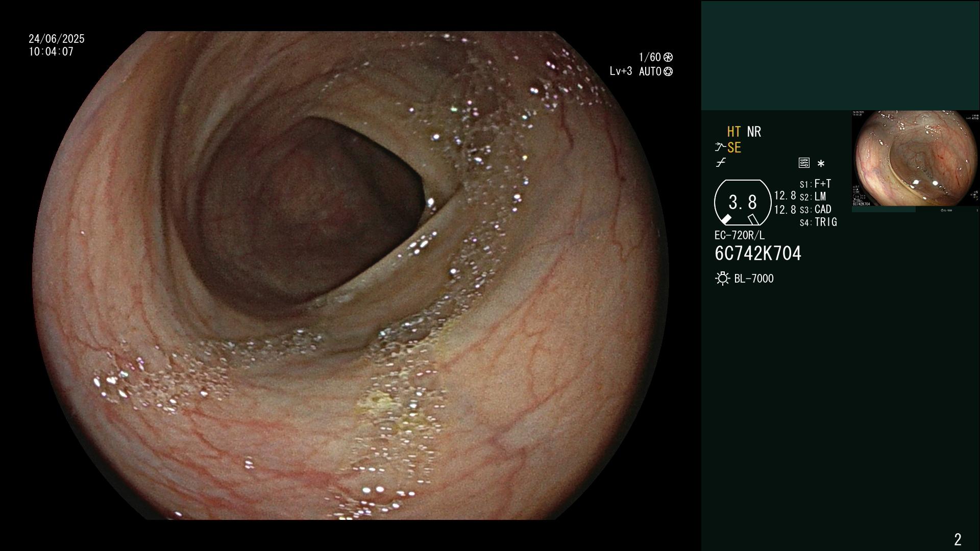Click the S1: F+T switch assignment
Image resolution: width=980 pixels, height=551 pixels.
tap(816, 184)
